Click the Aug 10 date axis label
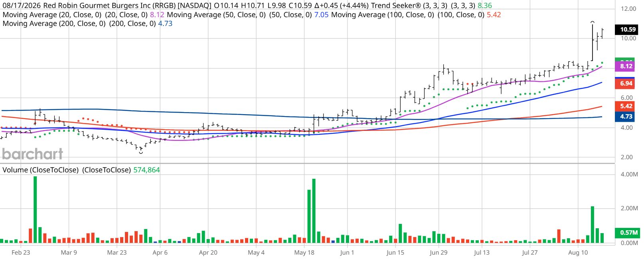Viewport: 644px width, 259px height. coord(578,253)
